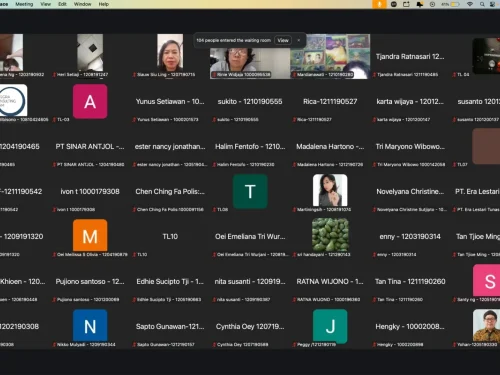Select the Cynthia Oey participant tile
The height and width of the screenshot is (375, 500).
pyautogui.click(x=250, y=326)
